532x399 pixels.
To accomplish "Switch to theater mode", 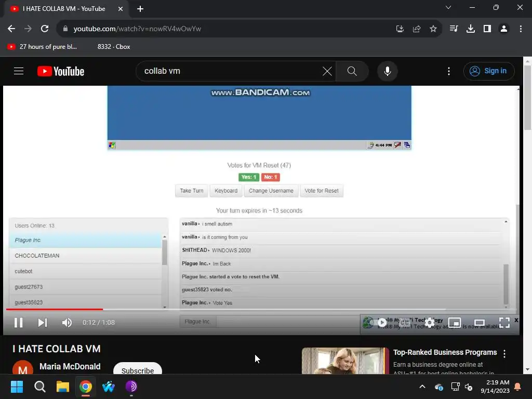I will (x=480, y=323).
